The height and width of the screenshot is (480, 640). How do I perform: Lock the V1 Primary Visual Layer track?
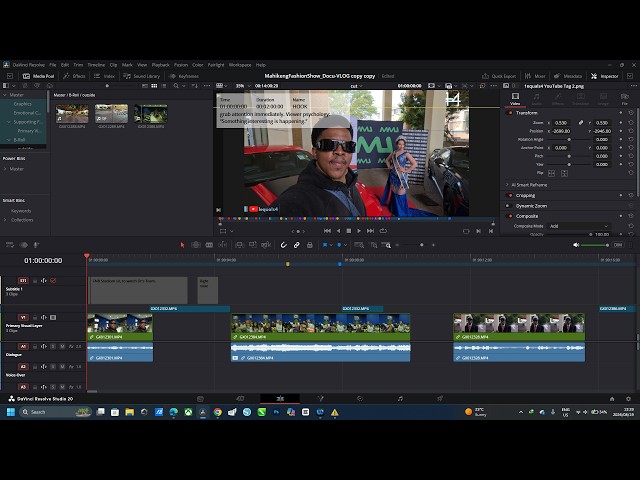pyautogui.click(x=35, y=318)
